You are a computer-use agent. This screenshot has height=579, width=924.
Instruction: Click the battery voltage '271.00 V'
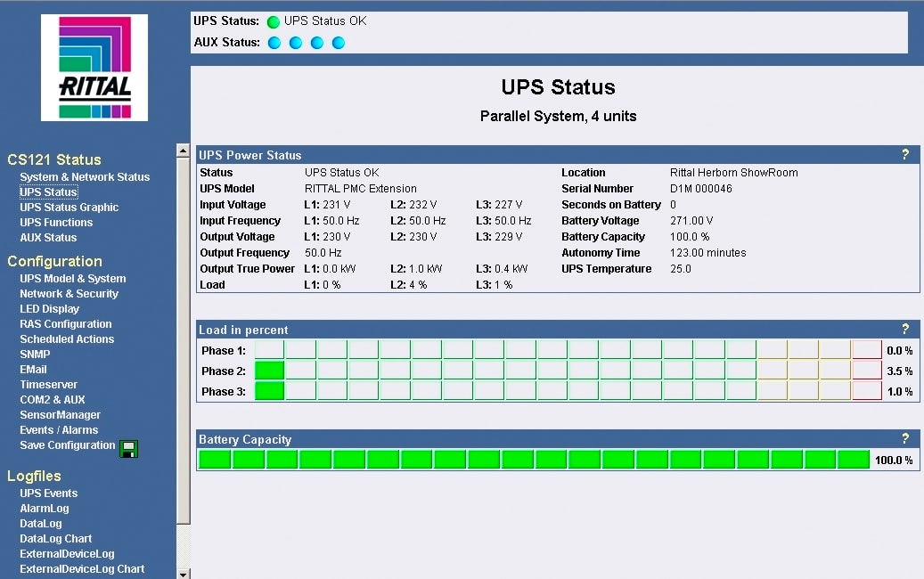point(691,220)
